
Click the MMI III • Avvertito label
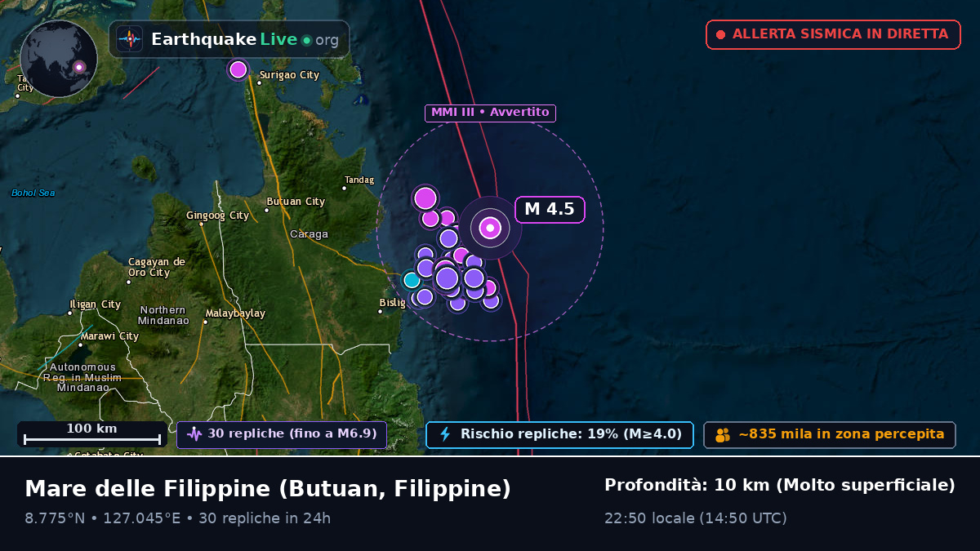pos(490,113)
